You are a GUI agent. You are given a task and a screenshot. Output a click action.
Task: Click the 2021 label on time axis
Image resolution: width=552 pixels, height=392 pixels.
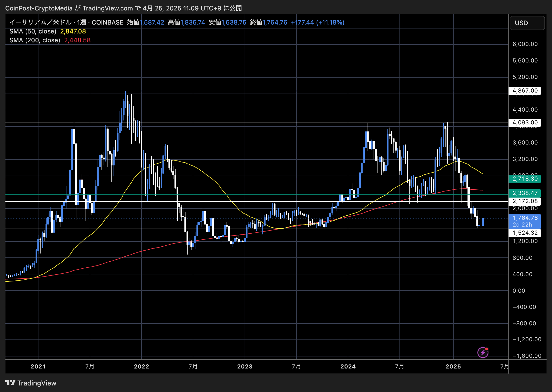38,366
